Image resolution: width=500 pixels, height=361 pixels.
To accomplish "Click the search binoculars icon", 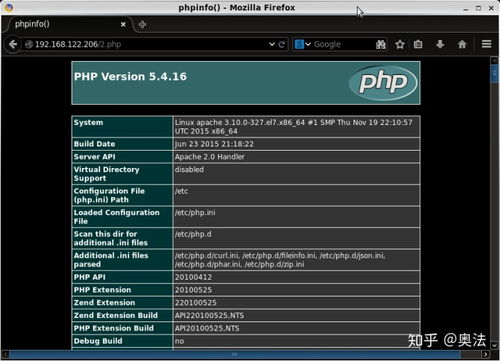I will tap(380, 44).
